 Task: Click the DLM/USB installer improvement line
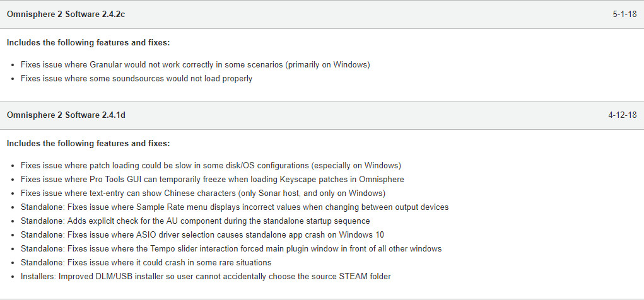pos(206,276)
